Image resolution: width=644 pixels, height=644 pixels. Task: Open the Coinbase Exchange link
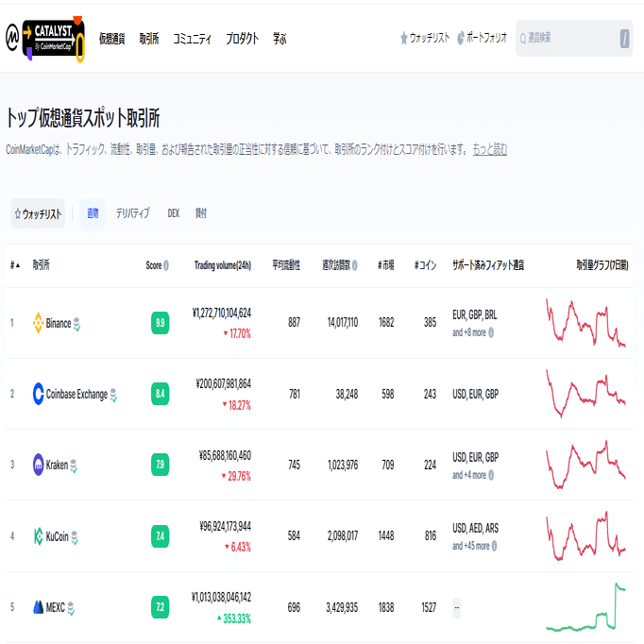76,395
